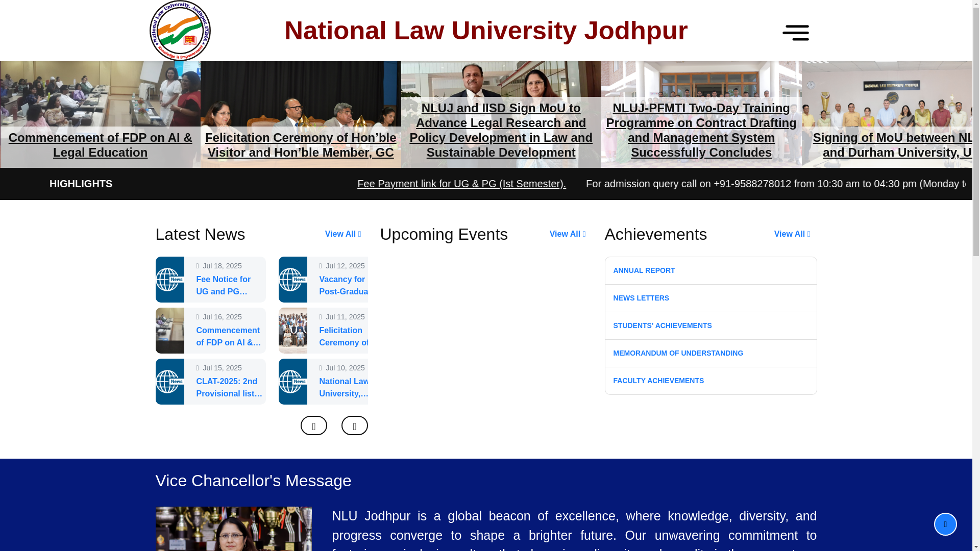Open Commencement of FDP on AI news item
The image size is (980, 551).
click(x=229, y=337)
